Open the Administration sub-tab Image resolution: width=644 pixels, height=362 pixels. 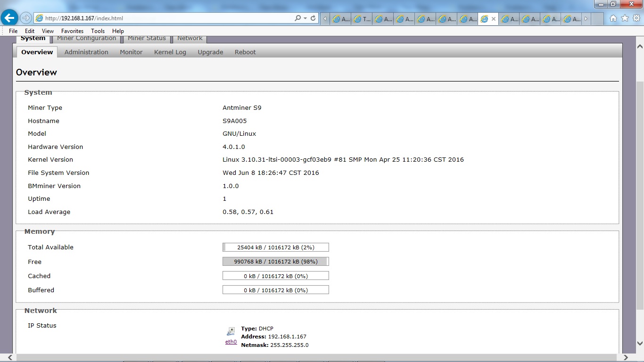pyautogui.click(x=86, y=52)
